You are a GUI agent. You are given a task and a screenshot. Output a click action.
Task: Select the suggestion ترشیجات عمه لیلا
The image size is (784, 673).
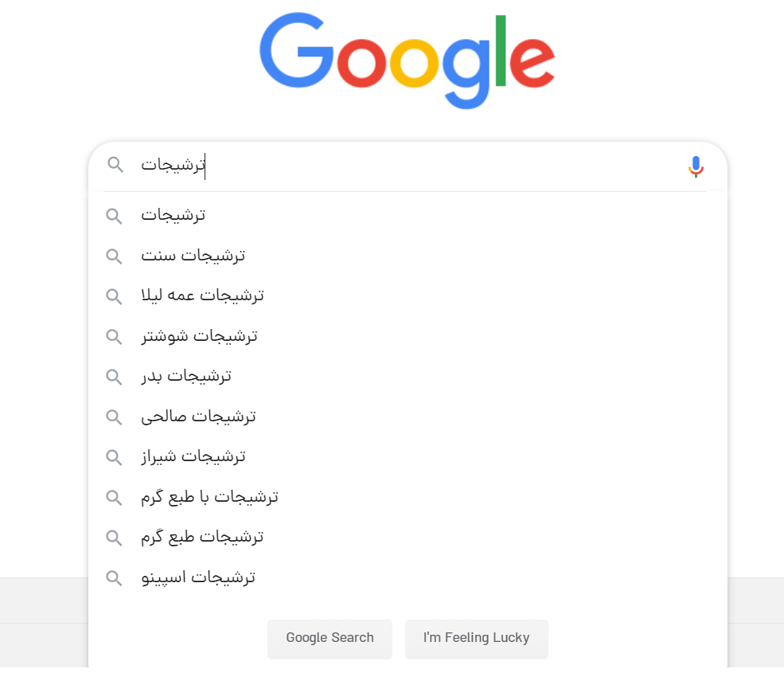[x=203, y=295]
